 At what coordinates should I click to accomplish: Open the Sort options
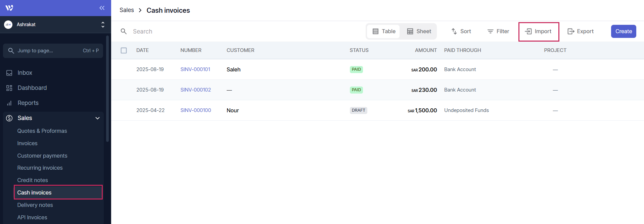pyautogui.click(x=461, y=32)
